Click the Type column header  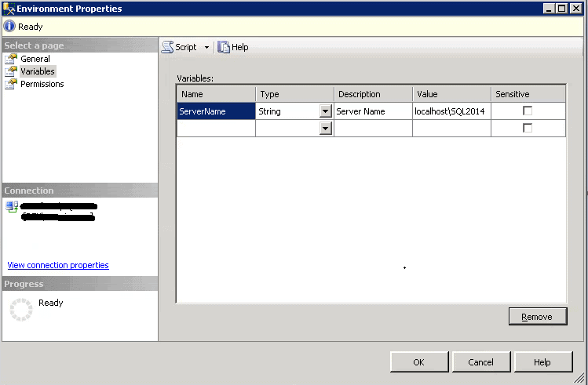[x=294, y=94]
